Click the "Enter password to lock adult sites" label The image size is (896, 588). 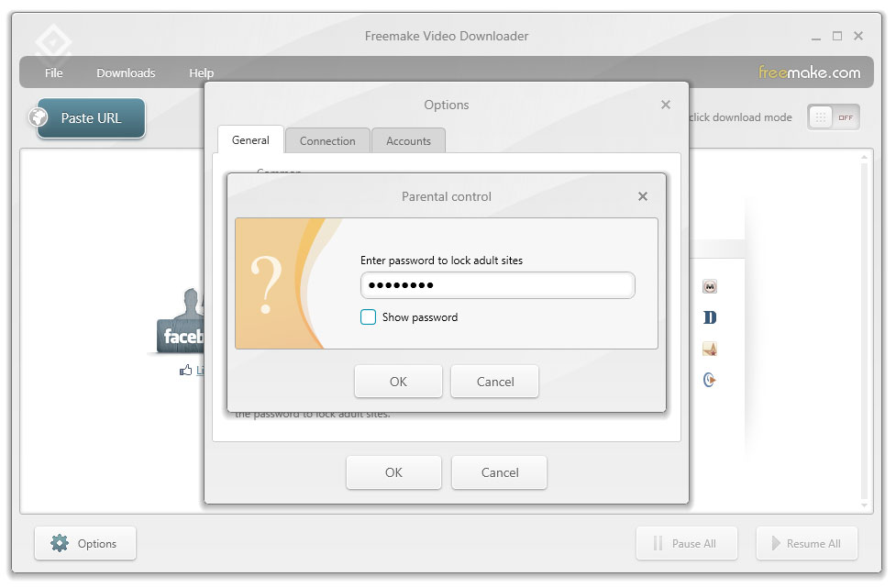pyautogui.click(x=441, y=260)
